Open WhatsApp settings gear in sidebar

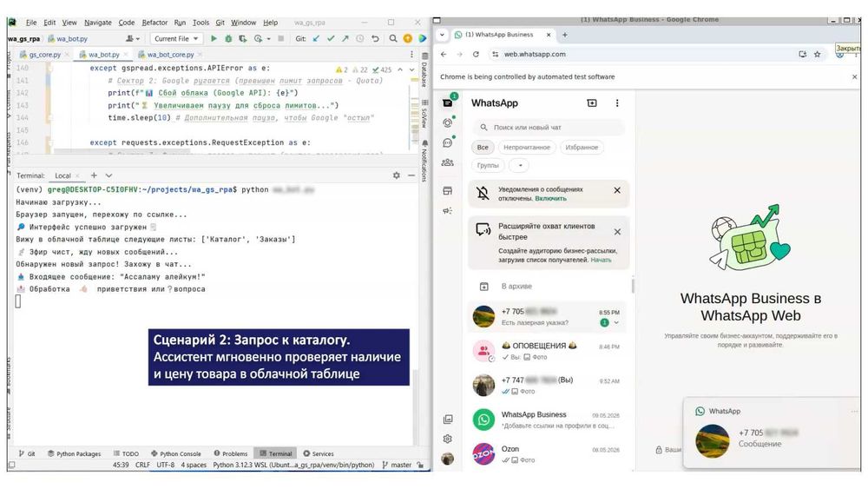pos(448,439)
